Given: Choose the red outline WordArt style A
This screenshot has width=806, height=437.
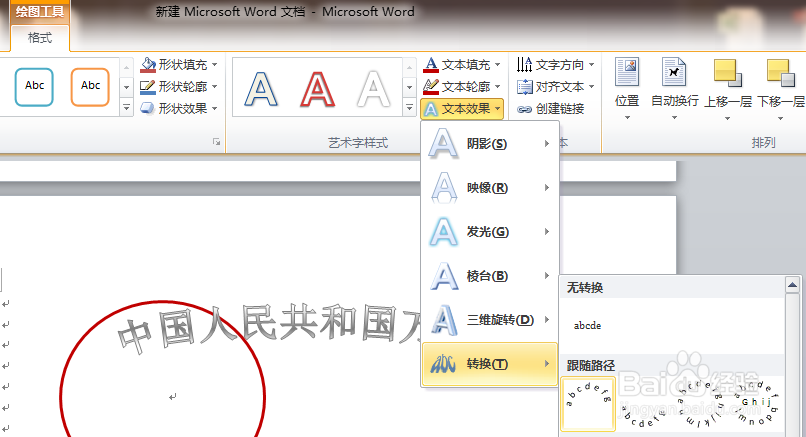Looking at the screenshot, I should click(x=317, y=89).
